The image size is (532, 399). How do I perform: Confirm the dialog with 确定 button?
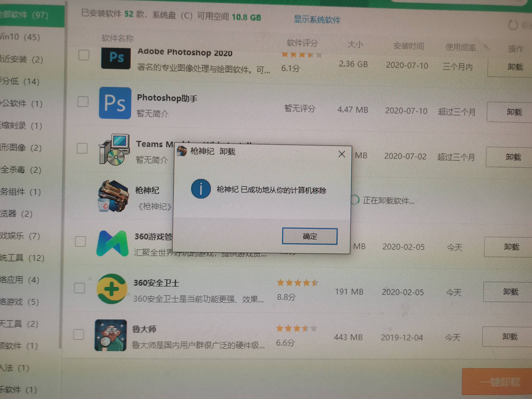point(310,236)
